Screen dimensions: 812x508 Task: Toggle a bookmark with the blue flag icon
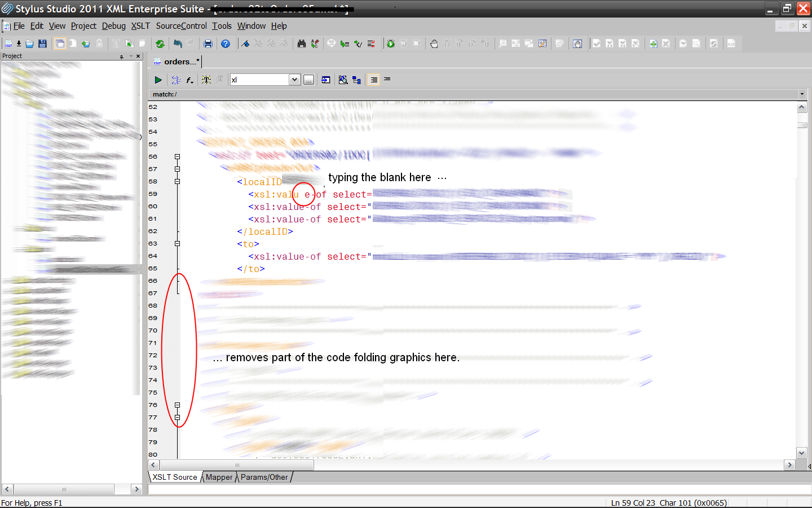[x=245, y=43]
